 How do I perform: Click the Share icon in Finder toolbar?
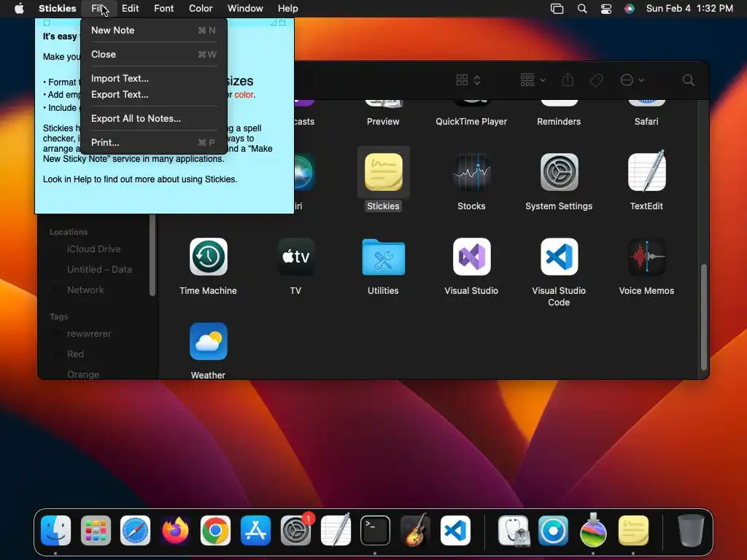568,79
